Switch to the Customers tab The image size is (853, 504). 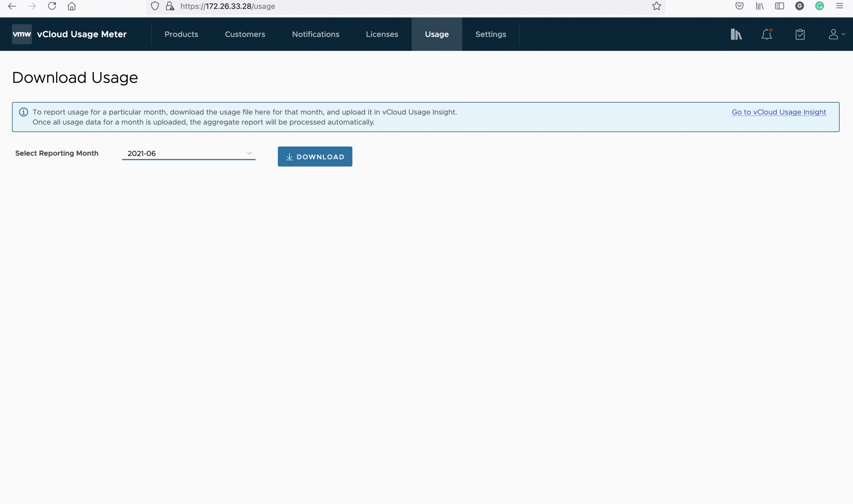245,34
